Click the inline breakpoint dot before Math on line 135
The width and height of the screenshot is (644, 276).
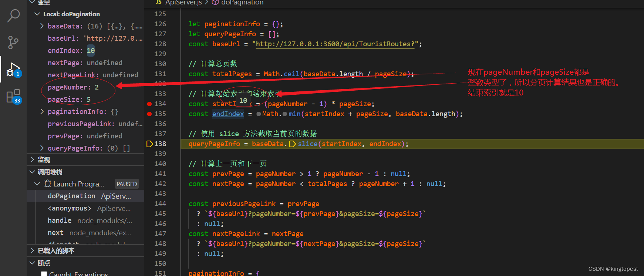click(259, 114)
